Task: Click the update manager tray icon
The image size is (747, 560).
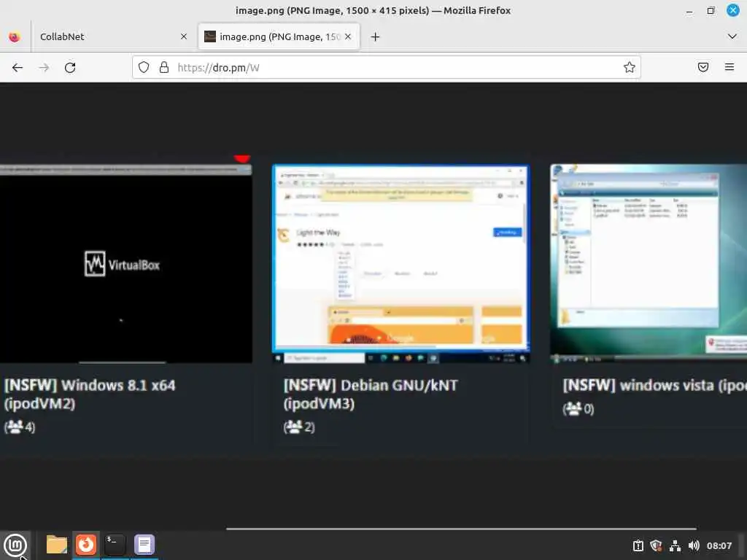Action: click(638, 545)
